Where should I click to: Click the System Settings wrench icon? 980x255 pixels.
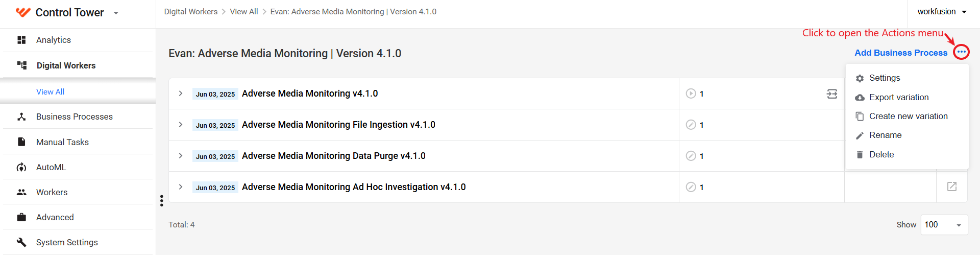click(21, 242)
